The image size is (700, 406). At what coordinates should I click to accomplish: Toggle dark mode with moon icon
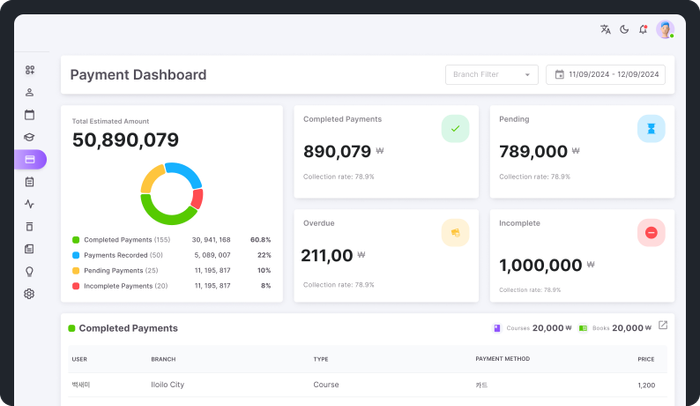pos(624,30)
